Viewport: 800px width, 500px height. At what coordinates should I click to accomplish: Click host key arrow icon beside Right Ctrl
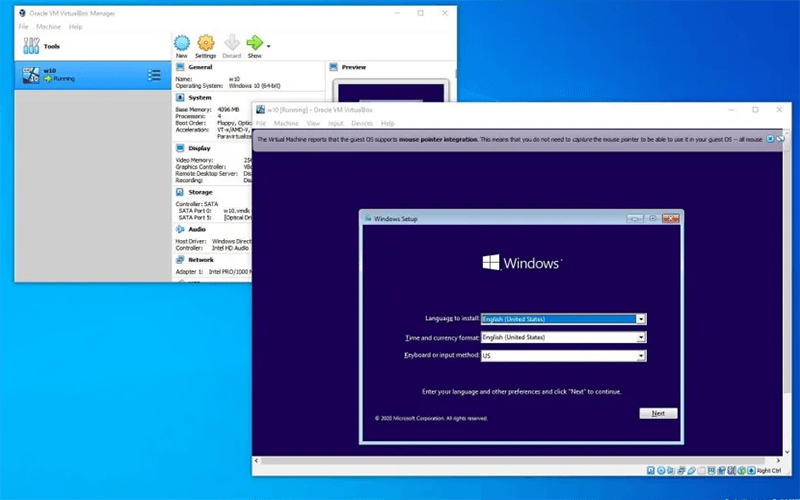pos(752,470)
